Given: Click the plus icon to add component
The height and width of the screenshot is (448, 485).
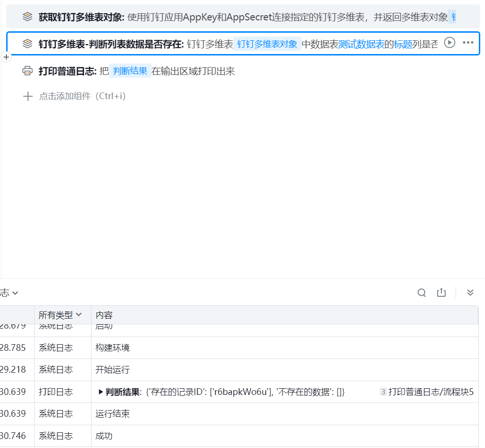Looking at the screenshot, I should click(x=28, y=96).
